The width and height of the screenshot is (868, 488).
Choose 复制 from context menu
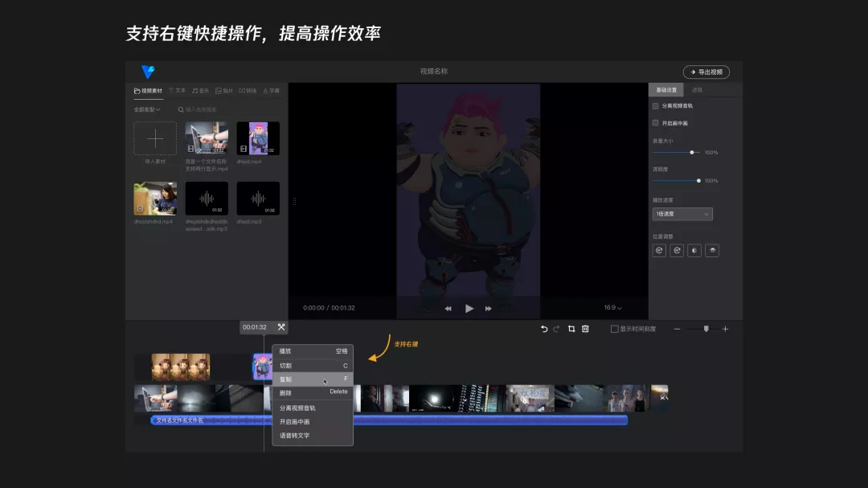tap(313, 379)
